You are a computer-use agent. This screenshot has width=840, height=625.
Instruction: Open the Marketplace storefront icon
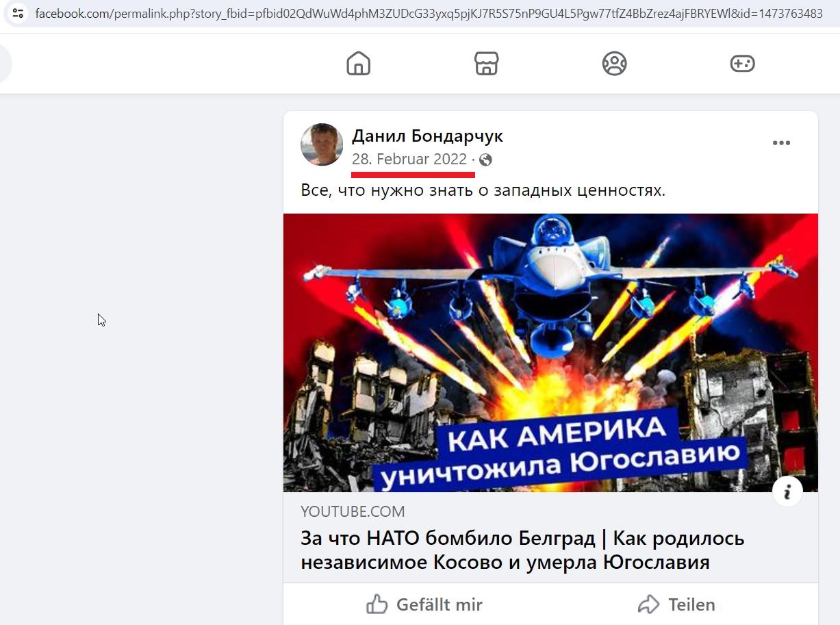[x=486, y=64]
